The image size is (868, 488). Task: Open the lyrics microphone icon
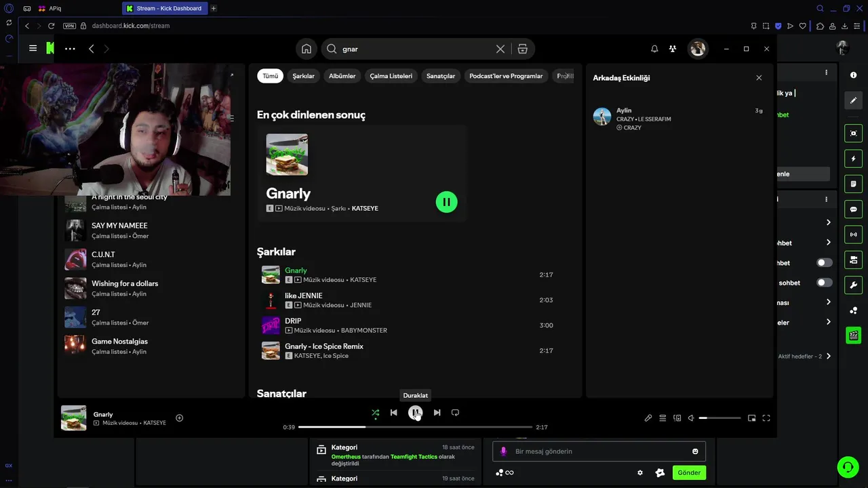click(648, 418)
